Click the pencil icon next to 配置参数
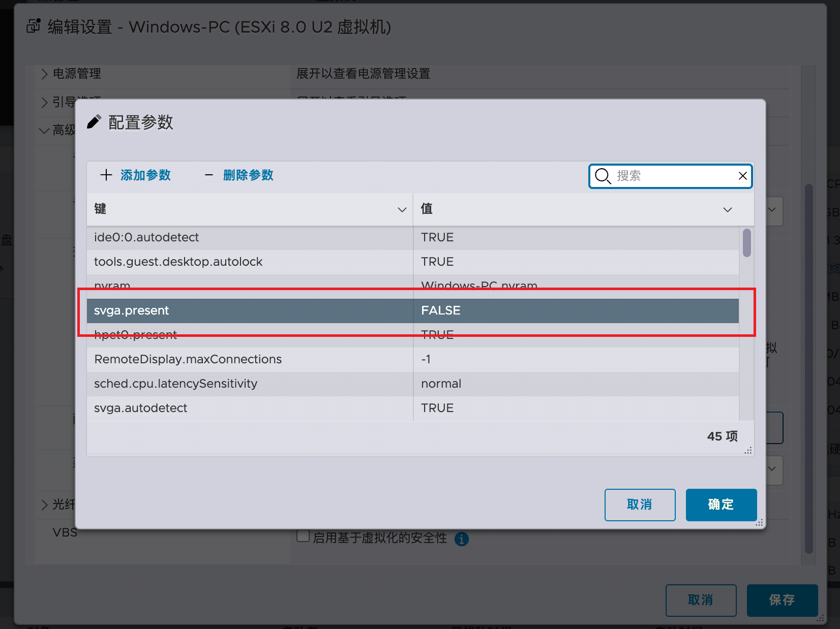Image resolution: width=840 pixels, height=629 pixels. (94, 122)
